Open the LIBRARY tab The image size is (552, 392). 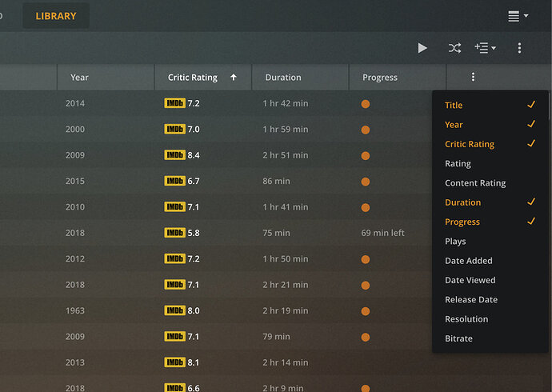tap(56, 16)
